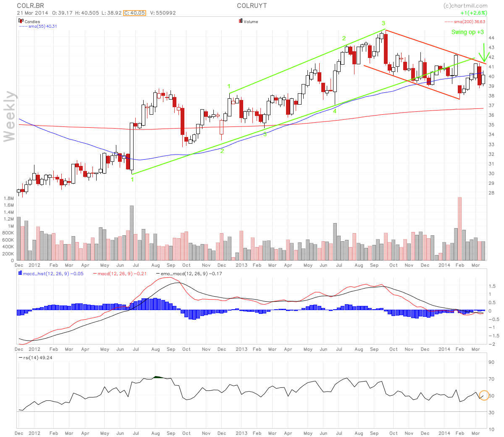Click the ema_macd(12, 26, 9) -0.17 label
Screen dimensions: 504x437
coord(192,274)
